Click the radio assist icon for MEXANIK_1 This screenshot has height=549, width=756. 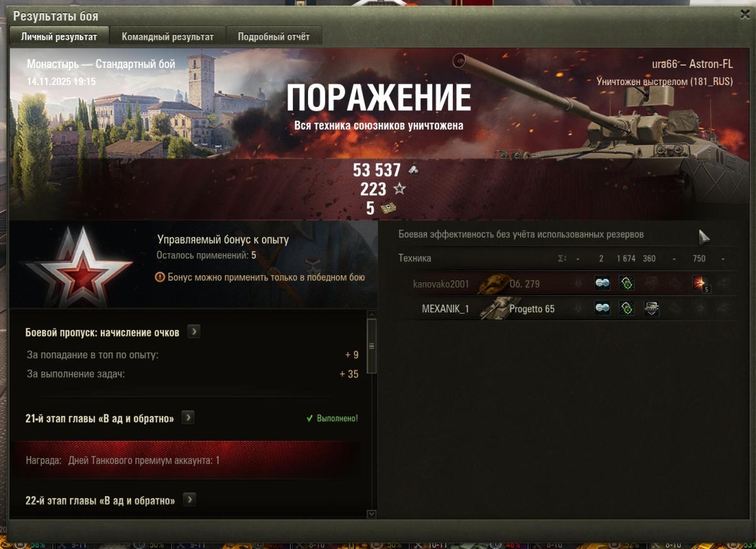[x=626, y=308]
